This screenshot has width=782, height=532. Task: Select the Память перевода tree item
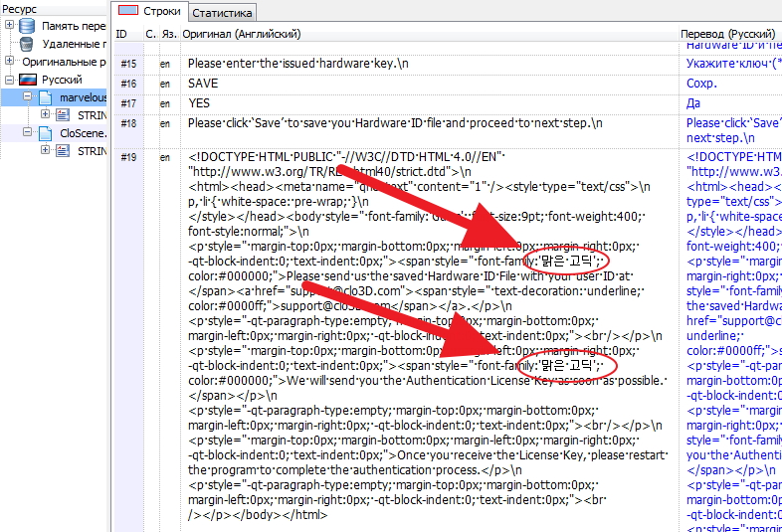tap(74, 26)
